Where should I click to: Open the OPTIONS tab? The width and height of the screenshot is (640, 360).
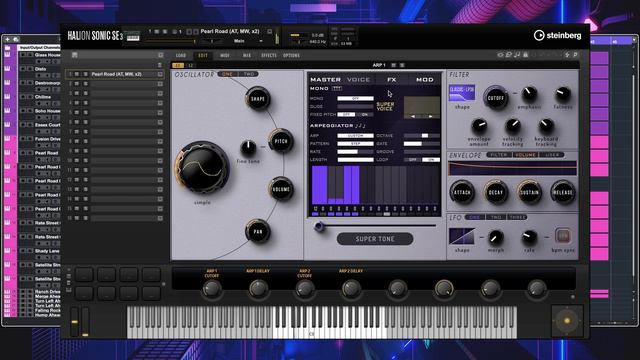point(291,55)
